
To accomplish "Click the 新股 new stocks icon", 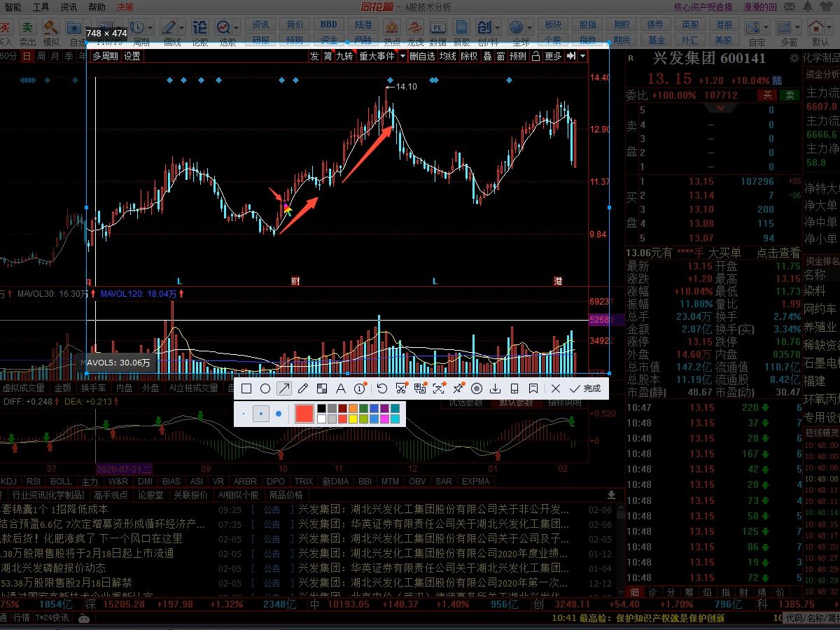I will (x=461, y=32).
